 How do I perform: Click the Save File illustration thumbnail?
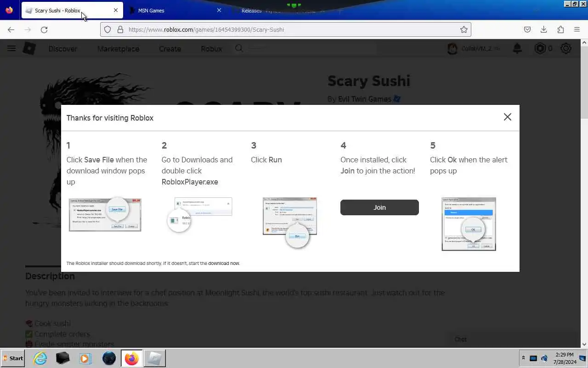[x=105, y=214]
